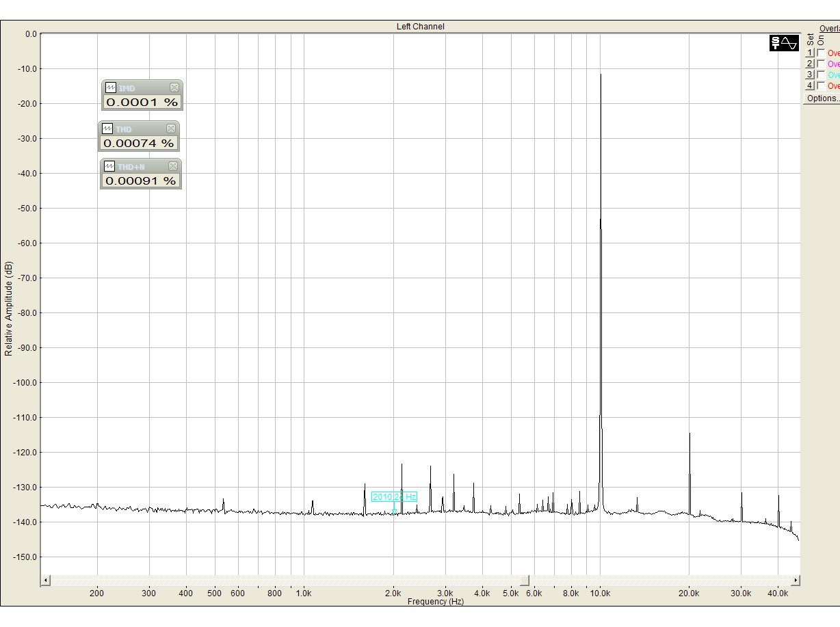The image size is (840, 627).
Task: Click the Frequency (Hz) axis label
Action: 436,602
